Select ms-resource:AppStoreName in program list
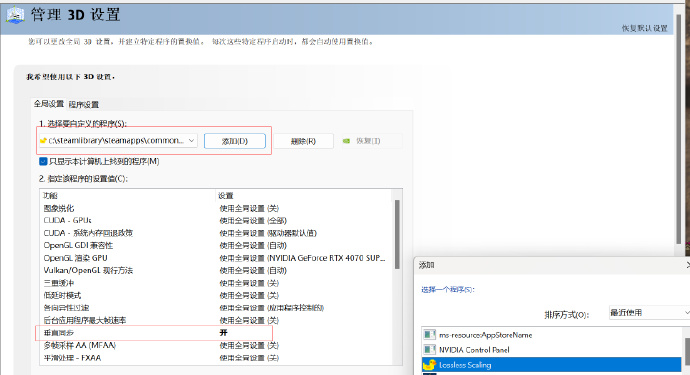The image size is (690, 375). (x=552, y=335)
